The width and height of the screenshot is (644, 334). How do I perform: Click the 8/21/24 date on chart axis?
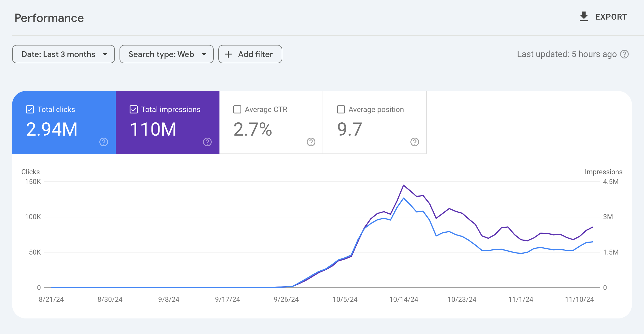(x=51, y=299)
